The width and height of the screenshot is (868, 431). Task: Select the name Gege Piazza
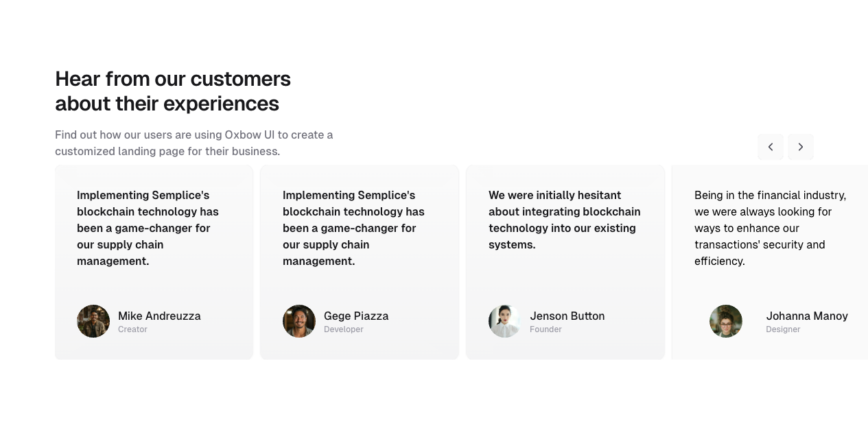356,316
